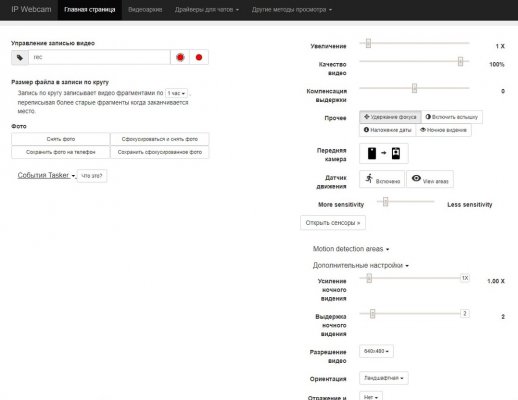518x400 pixels.
Task: Toggle the Удержание фокуса focus hold button
Action: (x=390, y=117)
